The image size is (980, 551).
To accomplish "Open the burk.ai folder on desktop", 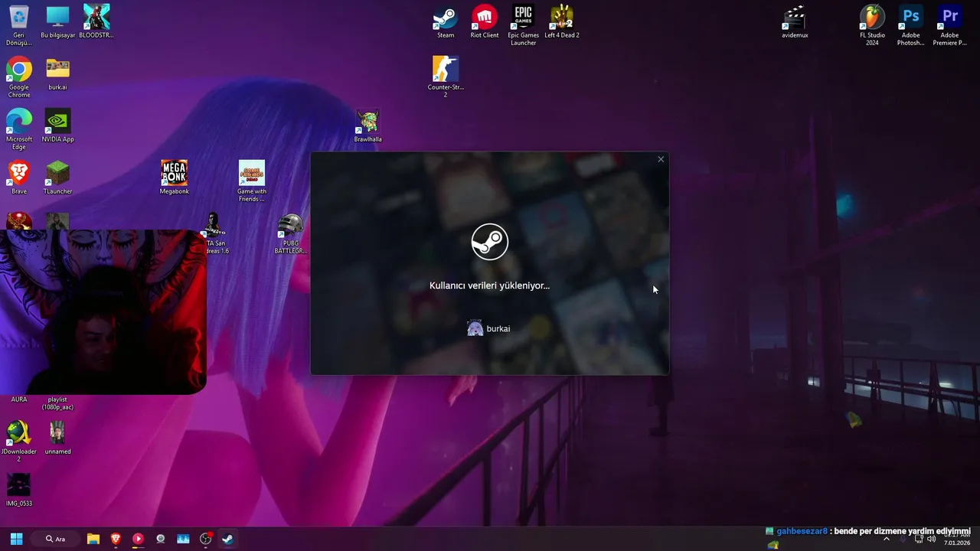I will 57,73.
